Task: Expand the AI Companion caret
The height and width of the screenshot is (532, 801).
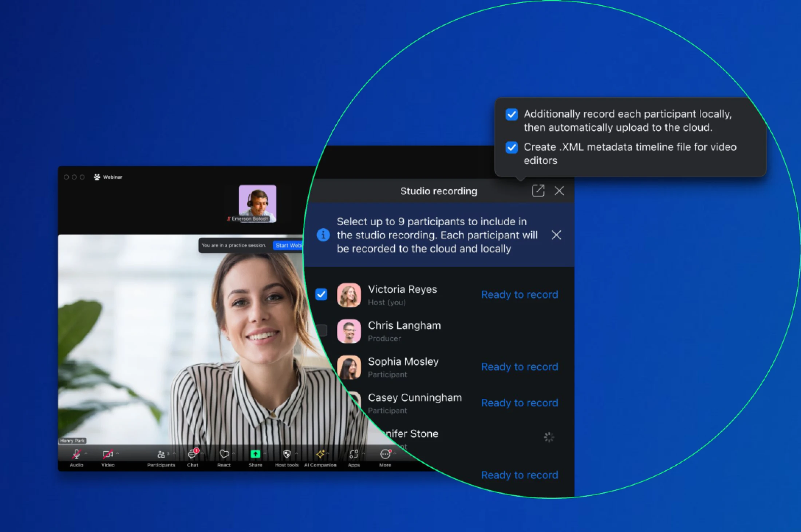Action: 328,453
